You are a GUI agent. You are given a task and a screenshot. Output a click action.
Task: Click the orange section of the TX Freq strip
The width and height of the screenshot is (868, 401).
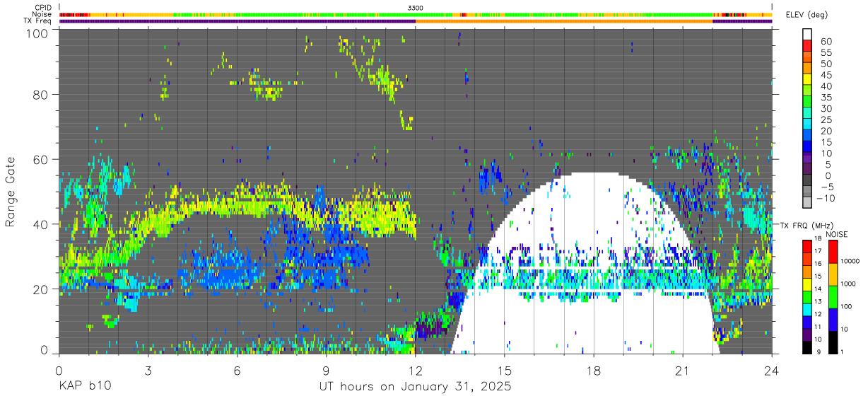click(564, 21)
